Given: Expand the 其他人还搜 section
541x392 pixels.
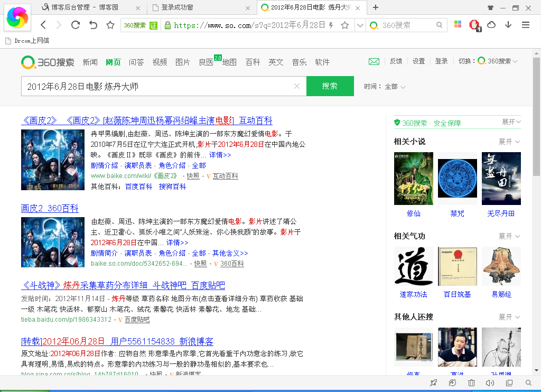Looking at the screenshot, I should point(509,317).
